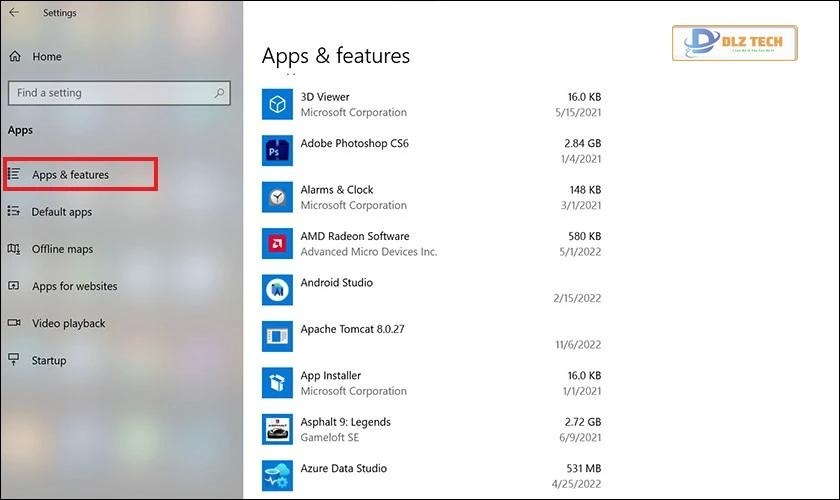Screen dimensions: 840x500
Task: Click the Apache Tomcat icon
Action: 277,337
